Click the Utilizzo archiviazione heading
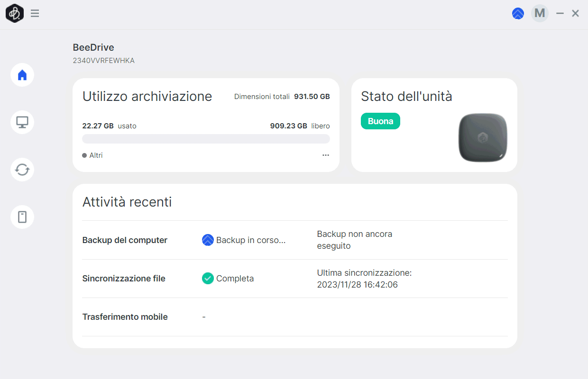 pyautogui.click(x=147, y=97)
